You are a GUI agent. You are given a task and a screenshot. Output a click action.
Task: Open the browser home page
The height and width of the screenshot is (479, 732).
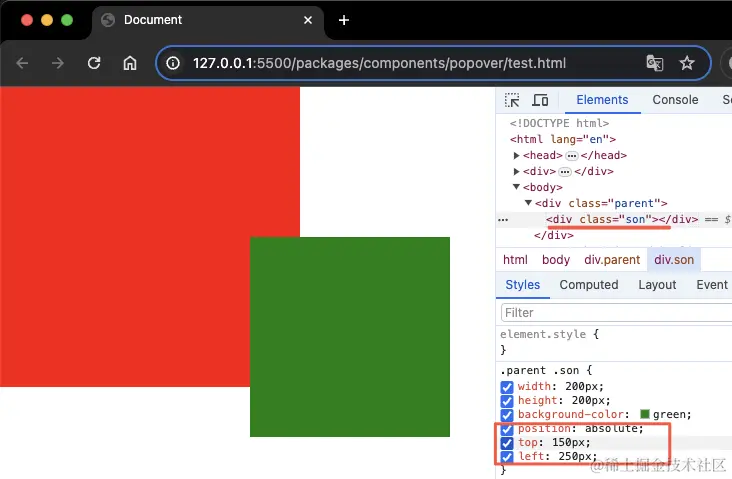tap(130, 63)
